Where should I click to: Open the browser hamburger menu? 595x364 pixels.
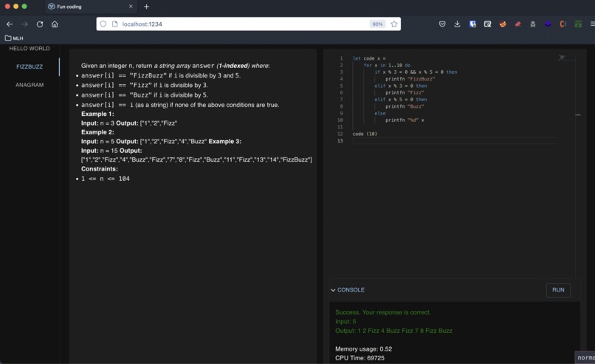click(592, 24)
